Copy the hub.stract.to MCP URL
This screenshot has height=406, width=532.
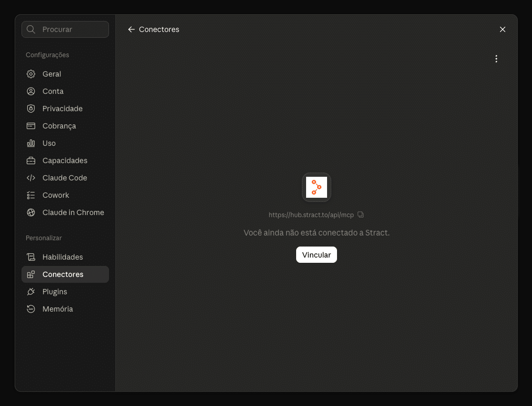[361, 215]
